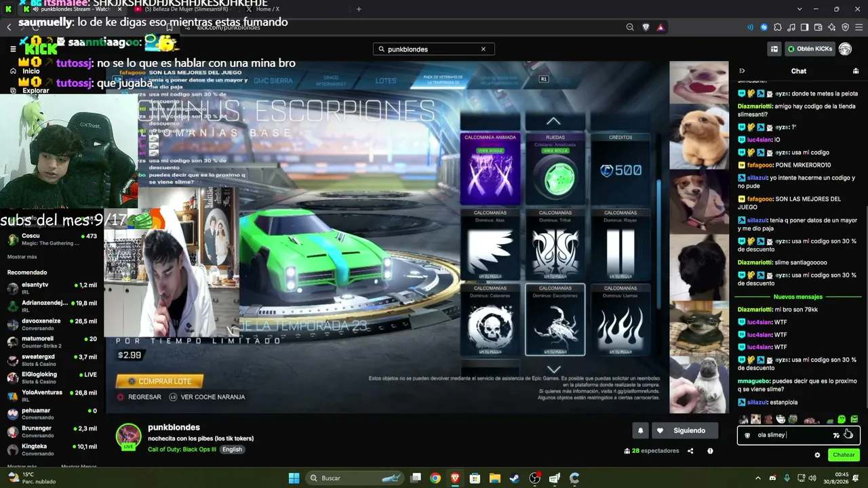Open pehuamar recommended channel
This screenshot has height=488, width=868.
52,413
